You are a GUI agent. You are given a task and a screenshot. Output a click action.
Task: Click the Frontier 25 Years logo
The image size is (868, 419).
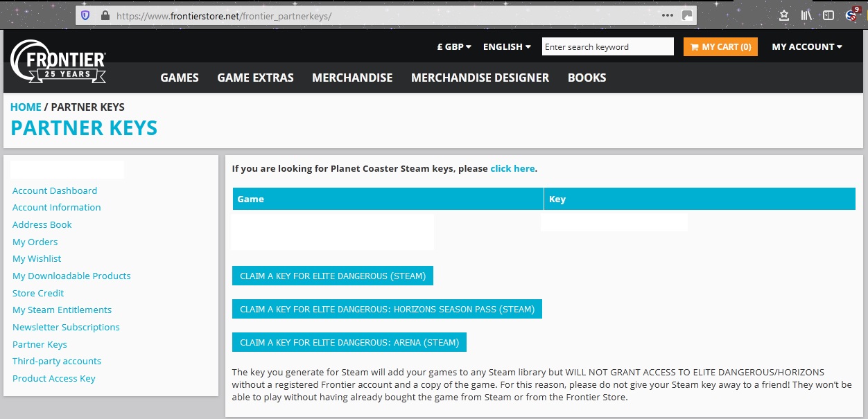click(x=58, y=62)
